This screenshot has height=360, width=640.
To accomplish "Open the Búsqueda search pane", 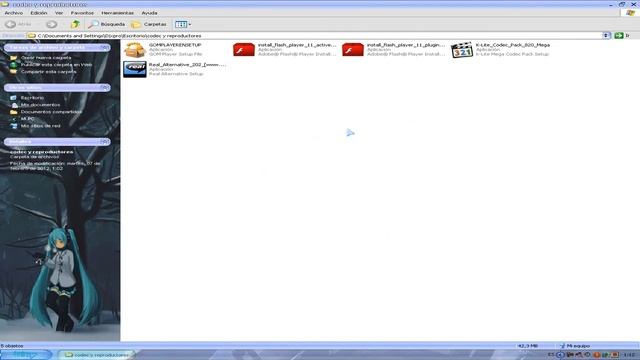I will coord(107,24).
